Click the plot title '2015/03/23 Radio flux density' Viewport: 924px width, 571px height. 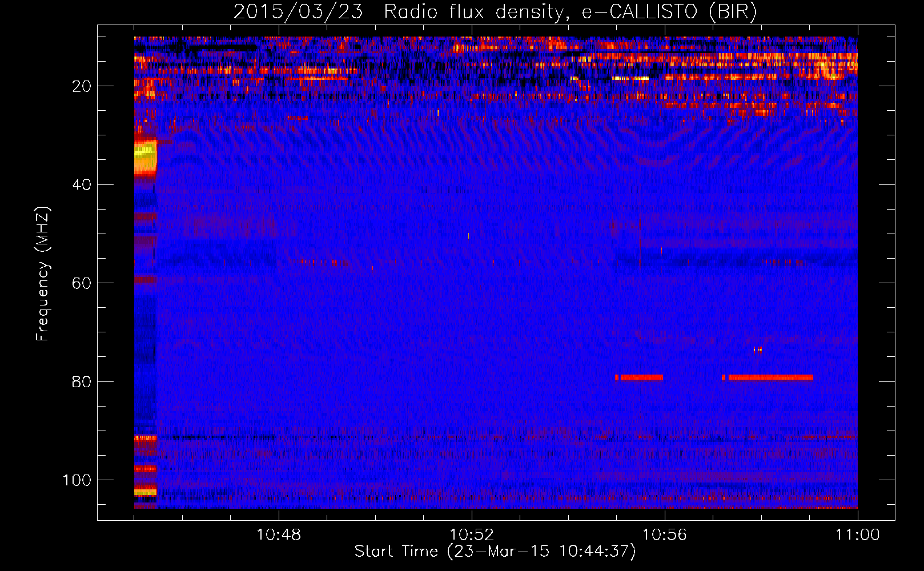[495, 11]
